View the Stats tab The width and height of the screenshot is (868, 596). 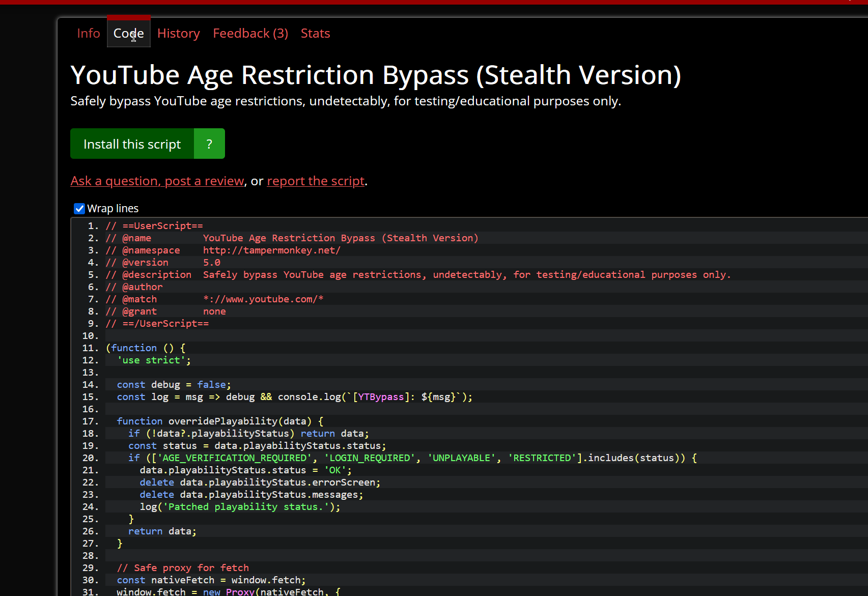coord(315,33)
